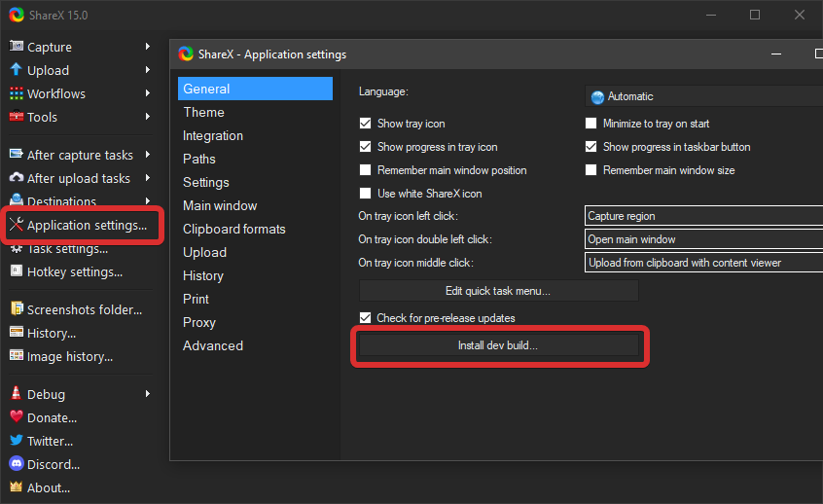Click the Workflows grid icon
823x504 pixels.
click(17, 93)
